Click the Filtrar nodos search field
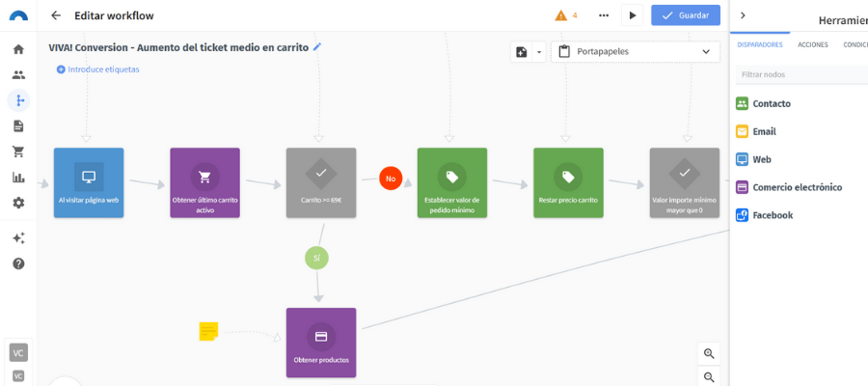 pos(801,74)
